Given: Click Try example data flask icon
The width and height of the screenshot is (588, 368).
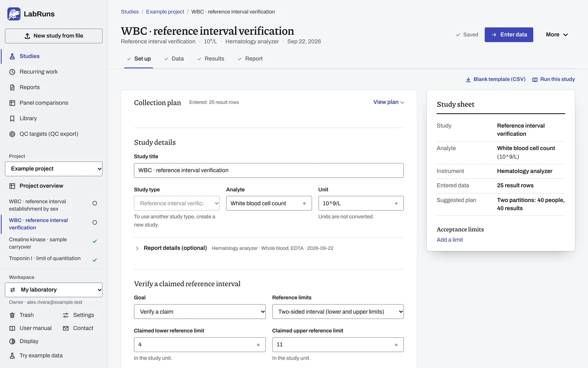Looking at the screenshot, I should pos(12,356).
